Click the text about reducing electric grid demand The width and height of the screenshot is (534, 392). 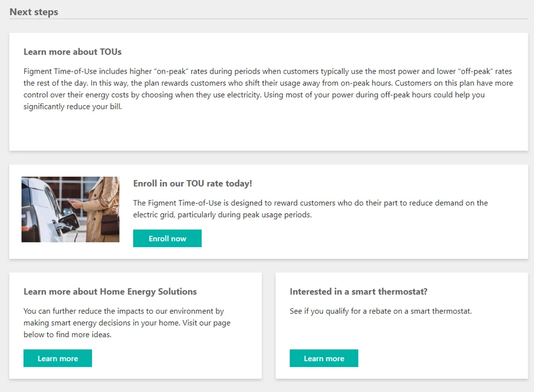pyautogui.click(x=310, y=203)
